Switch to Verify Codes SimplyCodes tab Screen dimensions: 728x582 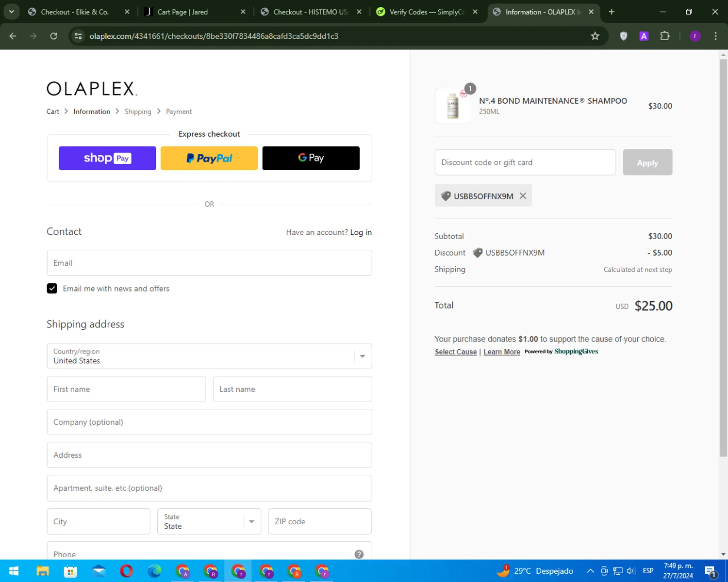[428, 12]
